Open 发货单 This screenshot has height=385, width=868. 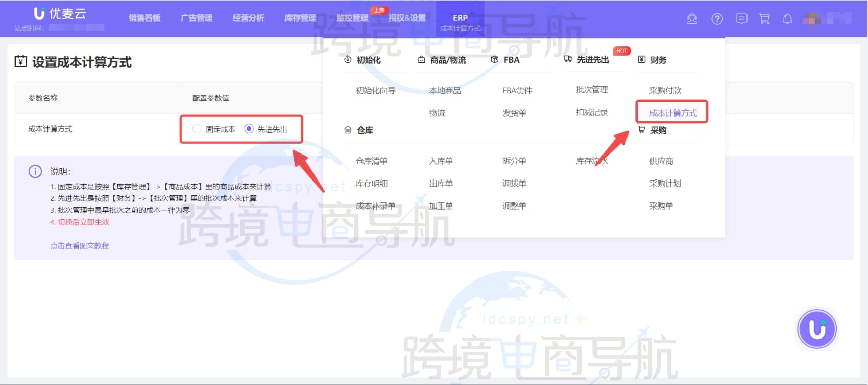coord(514,113)
